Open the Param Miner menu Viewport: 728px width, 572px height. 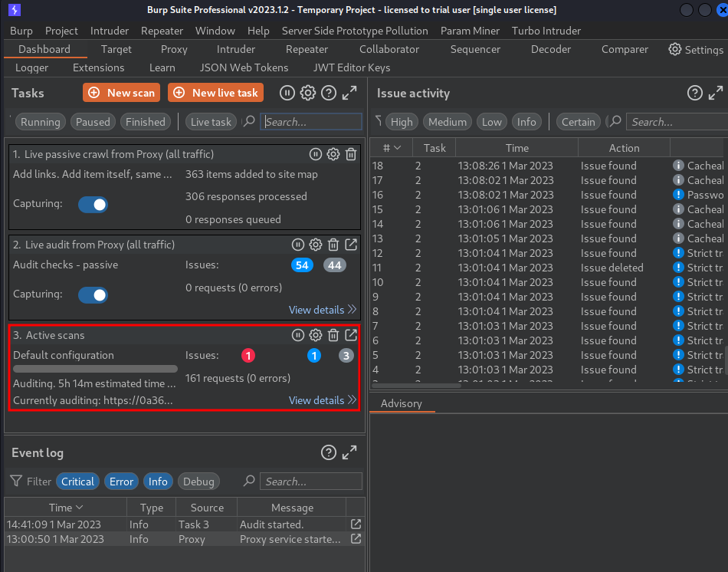tap(470, 31)
